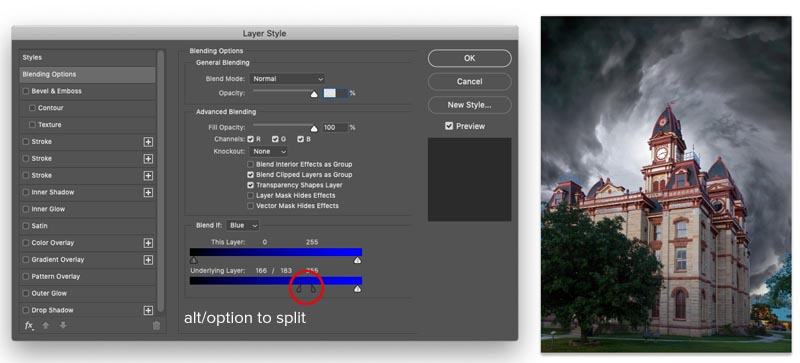Click Underlying Layer left split handle at 166
Viewport: 800px width, 363px height.
coord(299,289)
